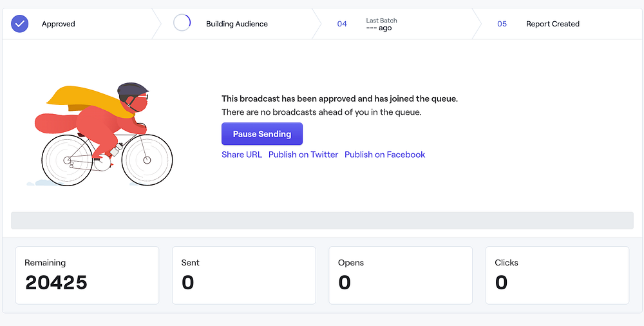
Task: Click the Sent count card
Action: (x=243, y=275)
